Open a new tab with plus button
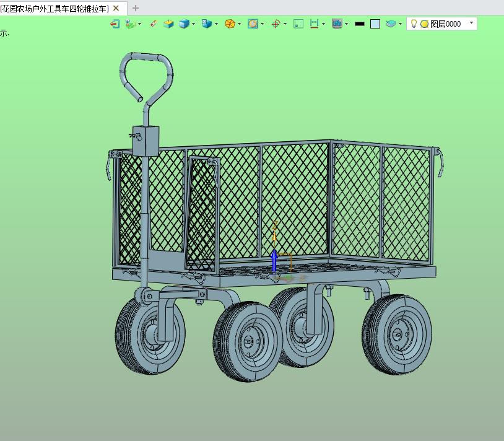 pyautogui.click(x=136, y=8)
